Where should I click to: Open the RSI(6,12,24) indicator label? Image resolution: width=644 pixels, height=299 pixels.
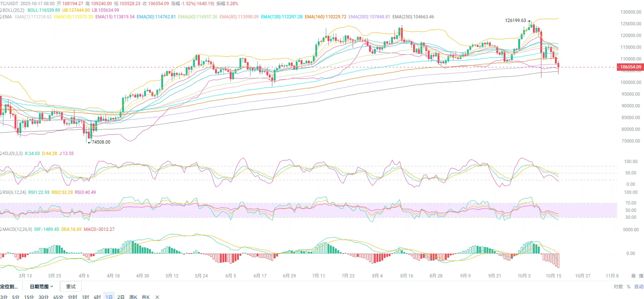coord(14,192)
